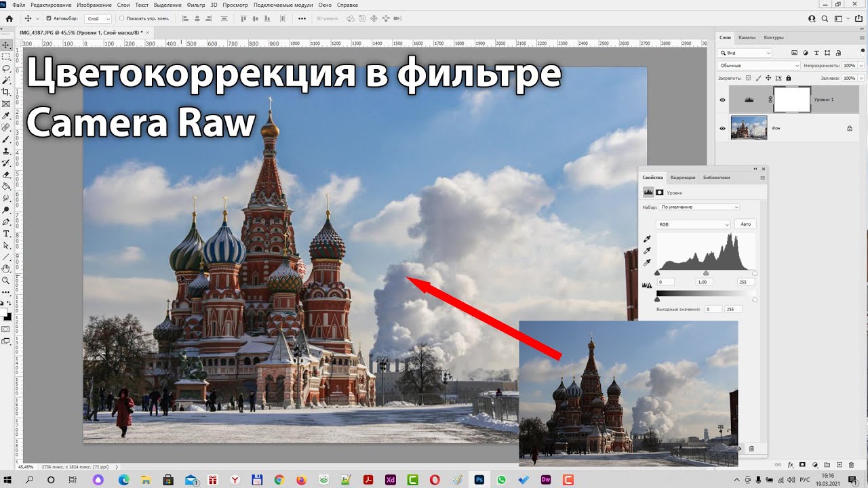Viewport: 868px width, 488px height.
Task: Click lock position icon in Layers panel
Action: tap(770, 78)
